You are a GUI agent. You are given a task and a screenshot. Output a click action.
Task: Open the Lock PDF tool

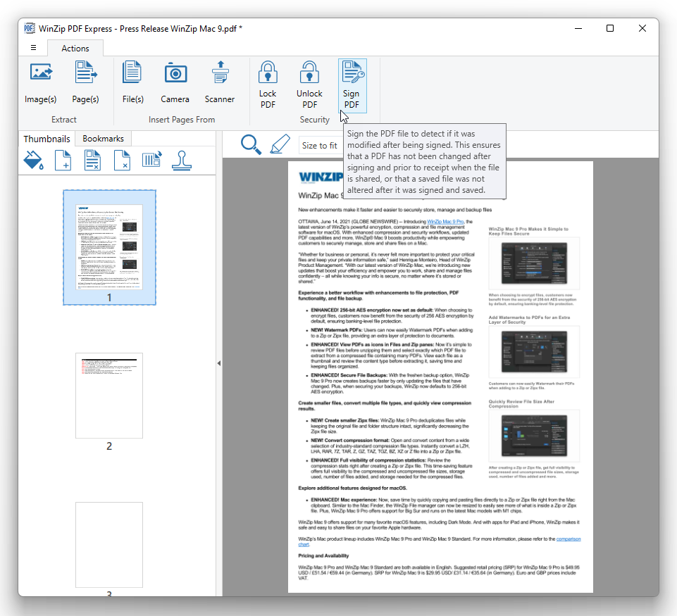267,83
